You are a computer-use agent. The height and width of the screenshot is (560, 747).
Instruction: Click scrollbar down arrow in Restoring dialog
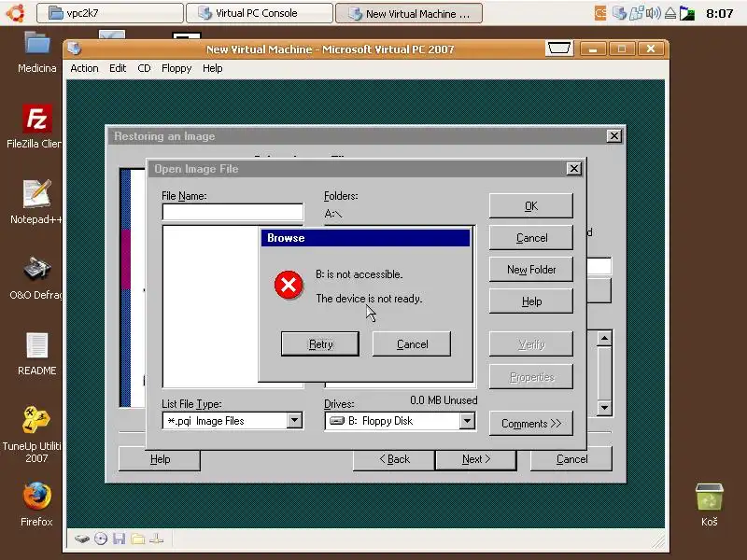point(604,408)
